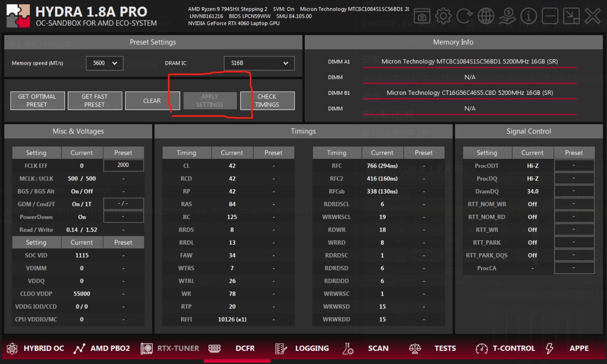Expand the Memory speed 5600 dropdown
Screen dimensions: 607x364
(105, 63)
